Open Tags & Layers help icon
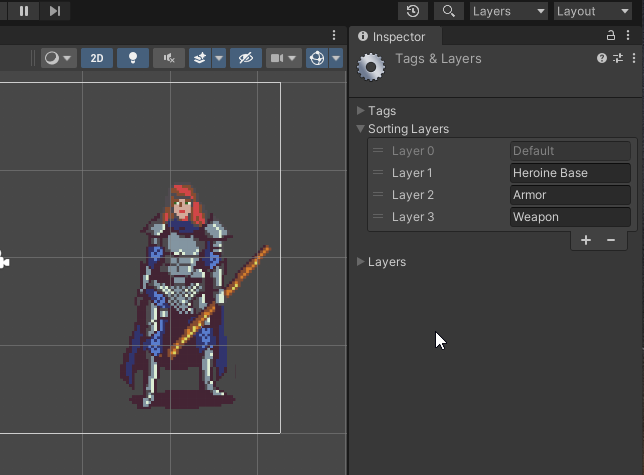644x475 pixels. 602,59
